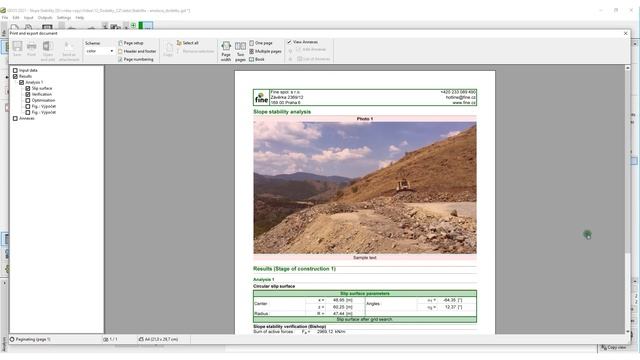Click the Paginating page status text
Screen dimensions: 640x360
pos(30,339)
